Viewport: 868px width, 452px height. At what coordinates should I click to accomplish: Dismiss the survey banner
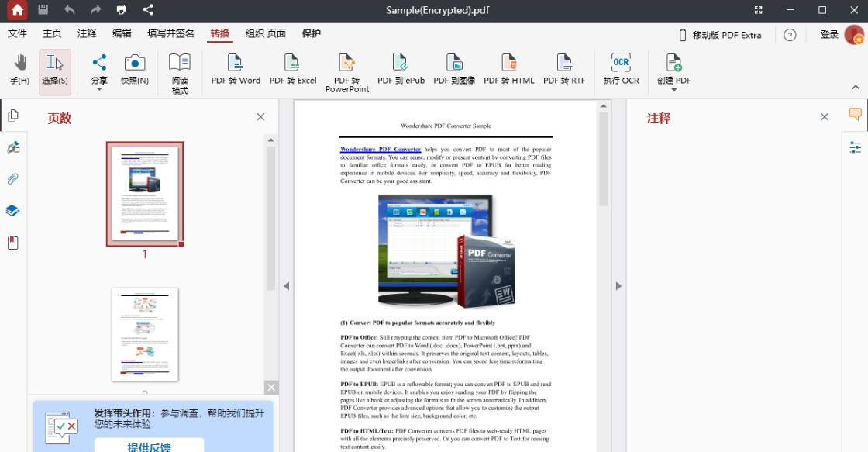coord(271,388)
